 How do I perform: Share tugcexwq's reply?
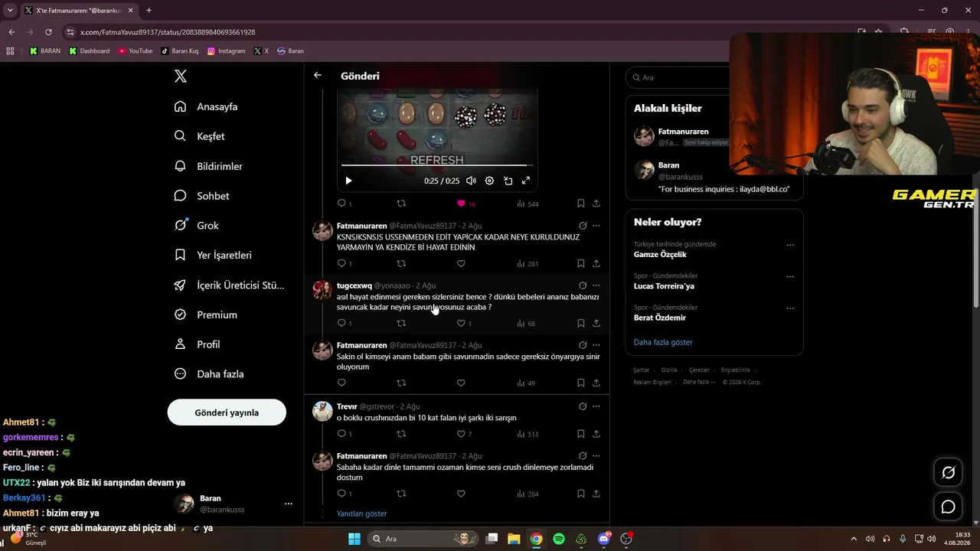pos(596,324)
